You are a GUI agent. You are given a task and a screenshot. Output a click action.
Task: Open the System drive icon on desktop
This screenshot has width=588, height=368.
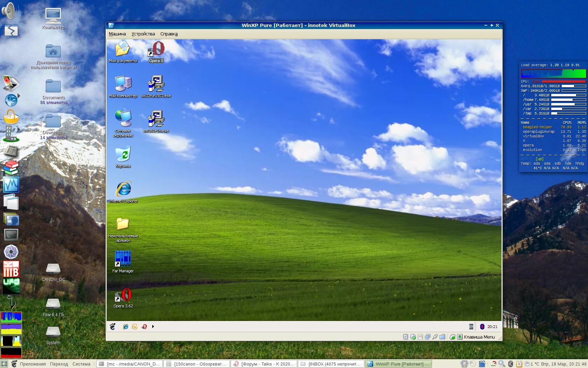(x=53, y=335)
